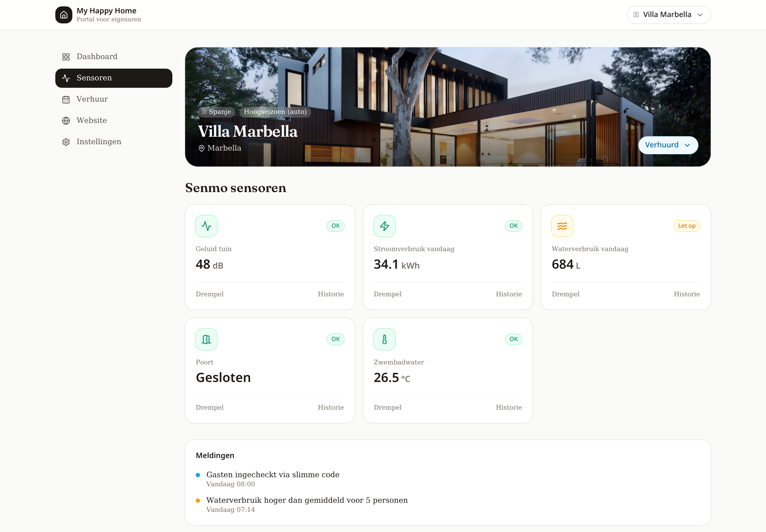766x532 pixels.
Task: Open Instellingen in the sidebar
Action: click(x=114, y=142)
